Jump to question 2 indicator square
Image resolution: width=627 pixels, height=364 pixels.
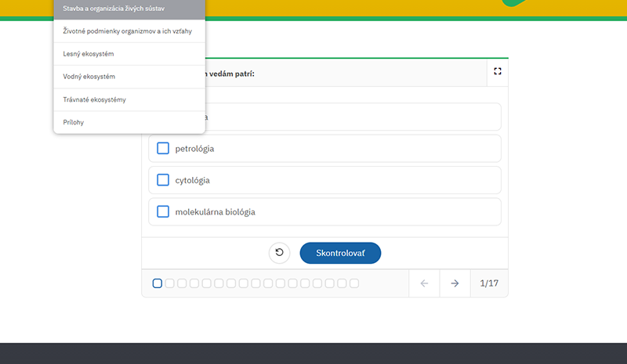click(x=169, y=283)
